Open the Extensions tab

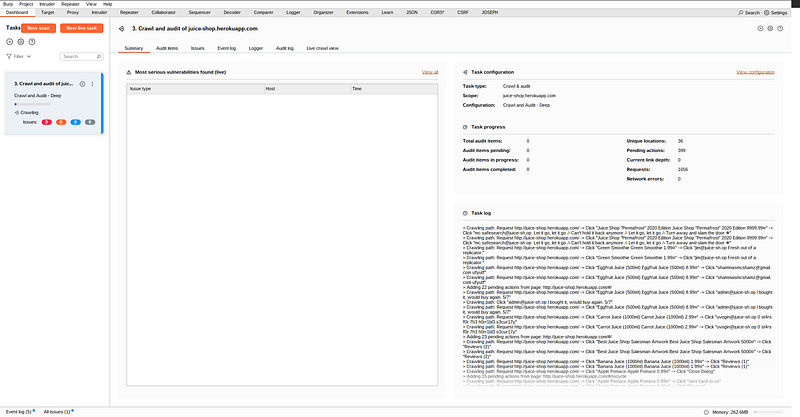(357, 12)
